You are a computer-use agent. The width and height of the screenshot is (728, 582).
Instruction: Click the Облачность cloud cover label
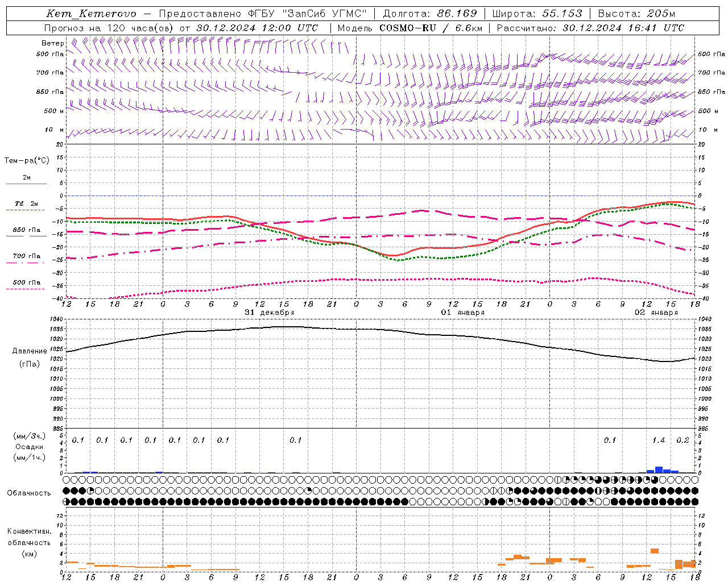point(29,493)
